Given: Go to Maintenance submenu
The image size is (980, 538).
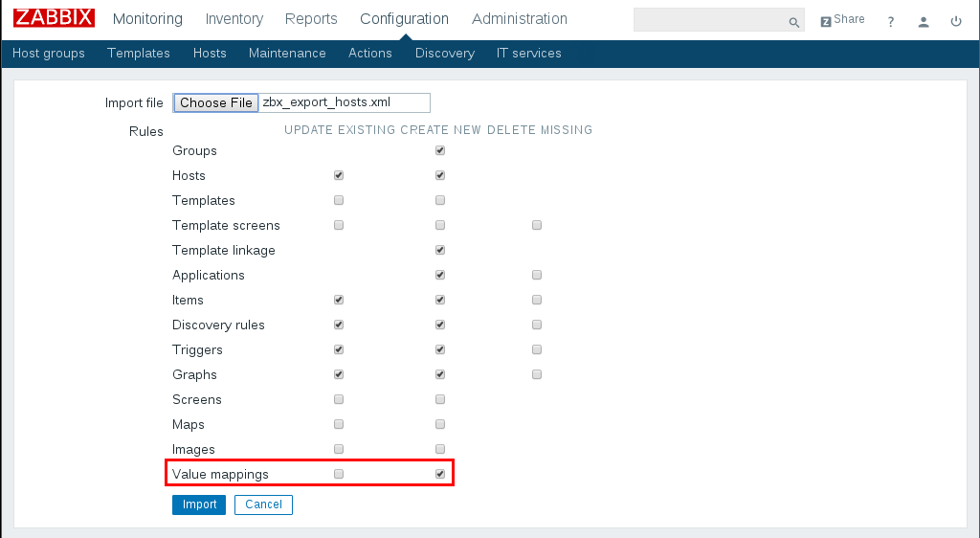Looking at the screenshot, I should click(287, 53).
